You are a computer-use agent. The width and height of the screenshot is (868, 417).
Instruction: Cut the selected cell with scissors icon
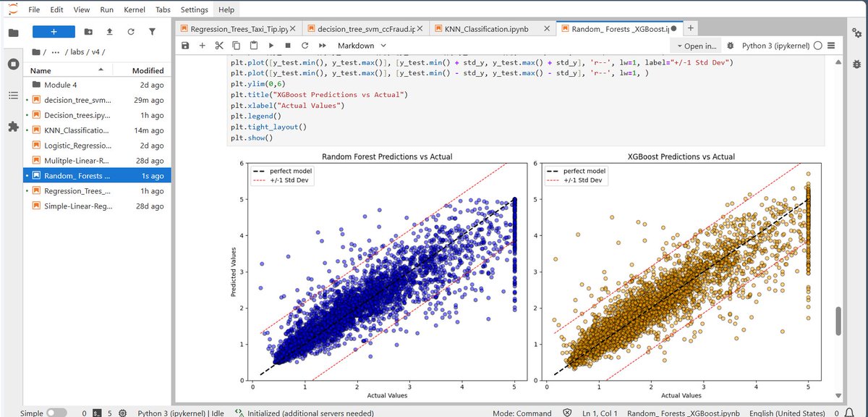pyautogui.click(x=219, y=46)
